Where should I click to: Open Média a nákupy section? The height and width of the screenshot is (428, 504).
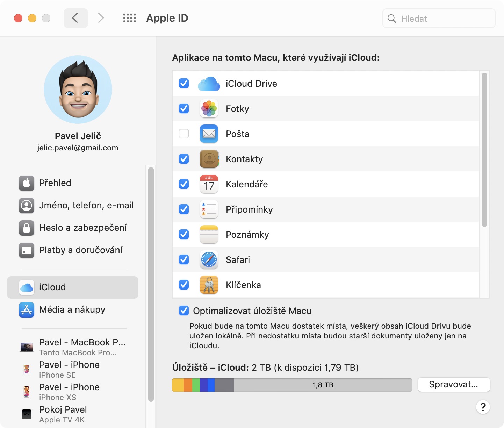click(x=72, y=310)
